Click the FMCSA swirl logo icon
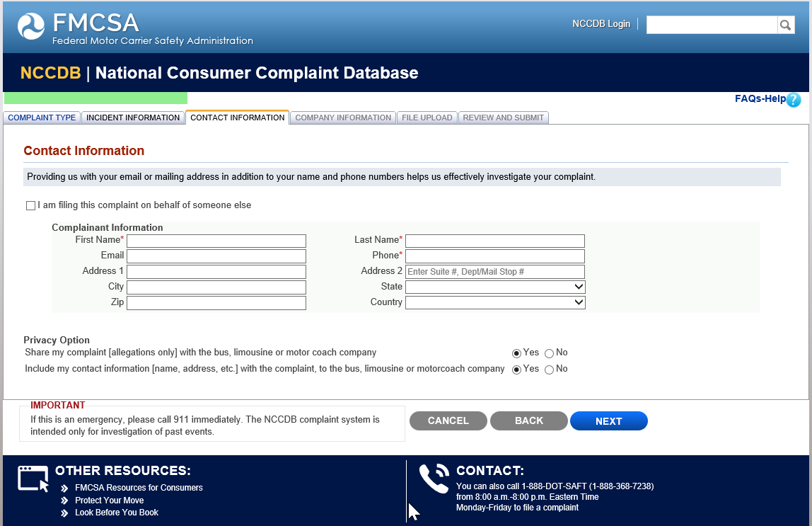Viewport: 812px width, 526px height. point(31,26)
